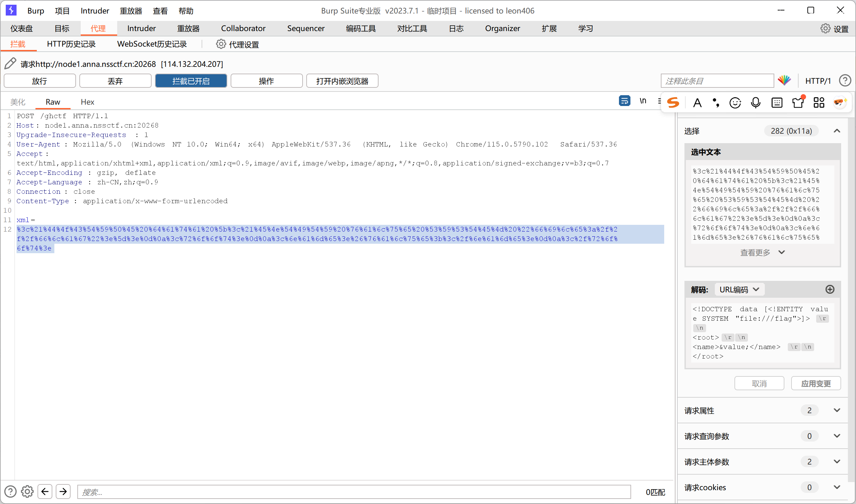Go to next search match arrow

tap(63, 492)
